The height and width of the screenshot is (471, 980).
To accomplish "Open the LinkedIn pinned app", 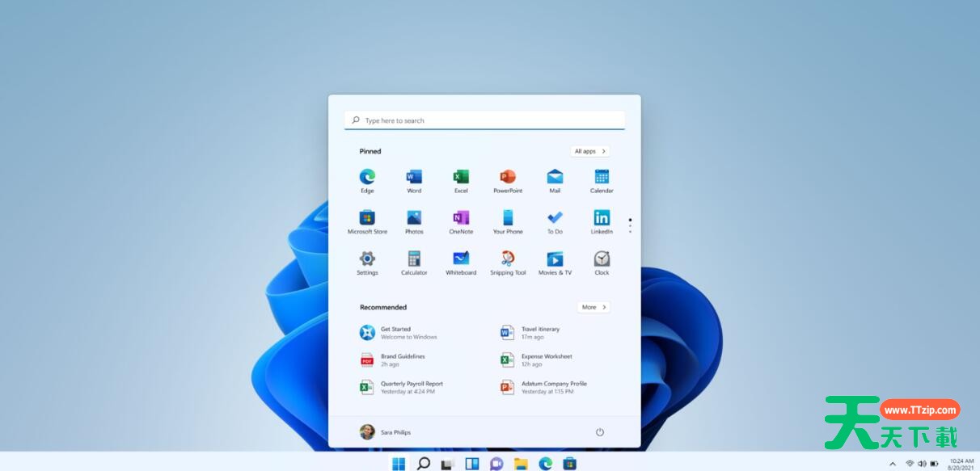I will pyautogui.click(x=602, y=218).
